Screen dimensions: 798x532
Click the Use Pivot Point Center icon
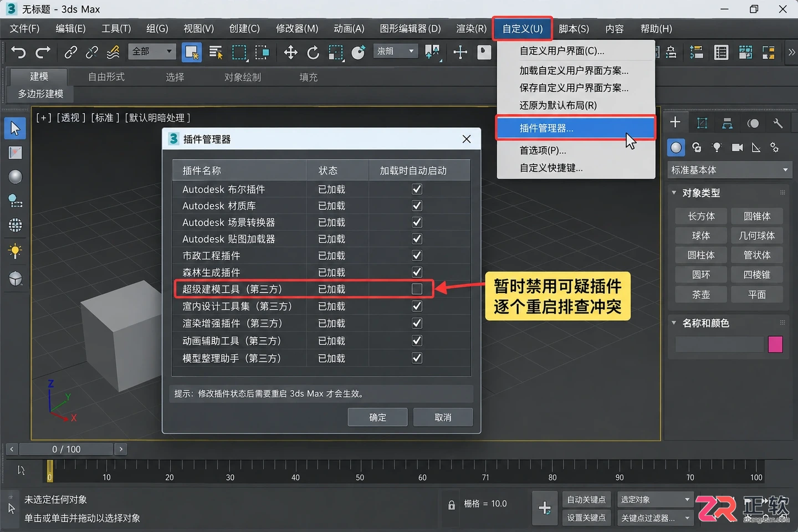click(432, 53)
